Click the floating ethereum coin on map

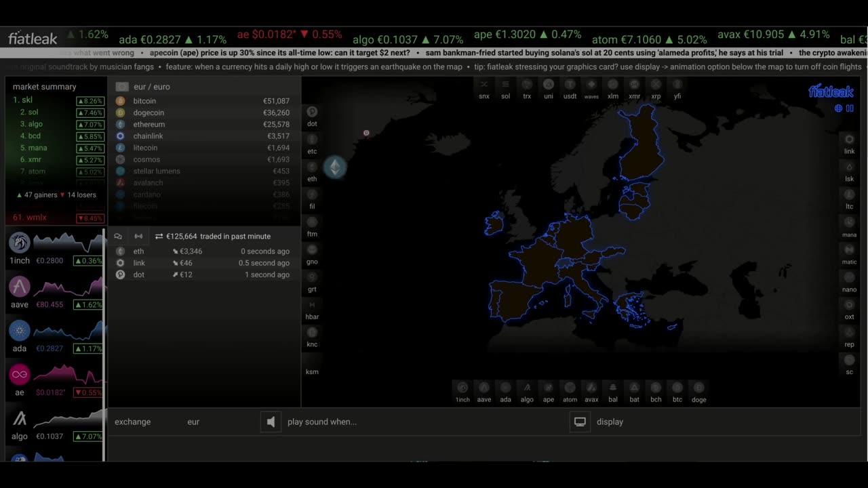tap(335, 167)
